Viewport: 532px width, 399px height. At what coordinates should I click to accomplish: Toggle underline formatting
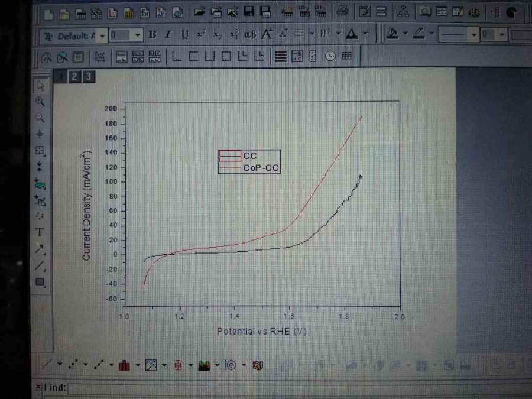[x=184, y=35]
